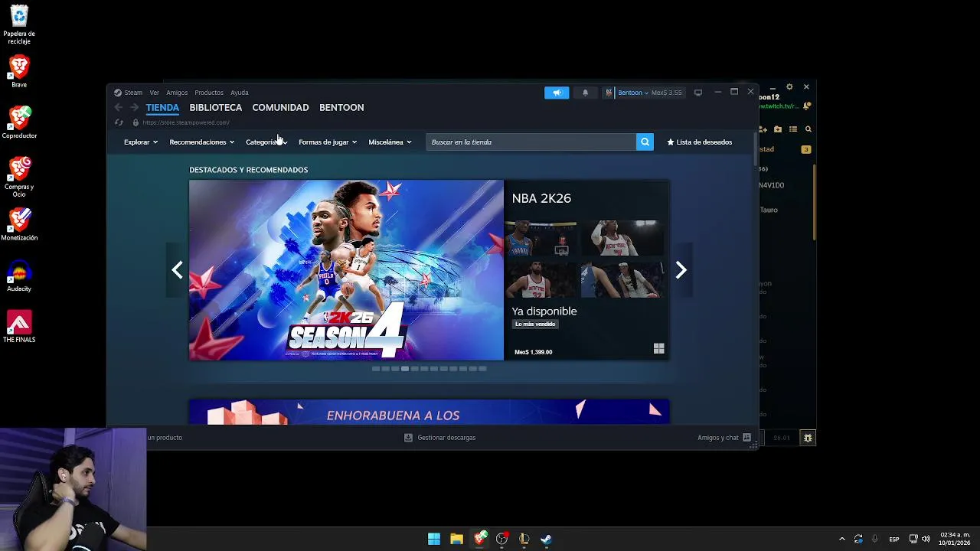
Task: Click Gestionar descargas text
Action: [x=446, y=438]
